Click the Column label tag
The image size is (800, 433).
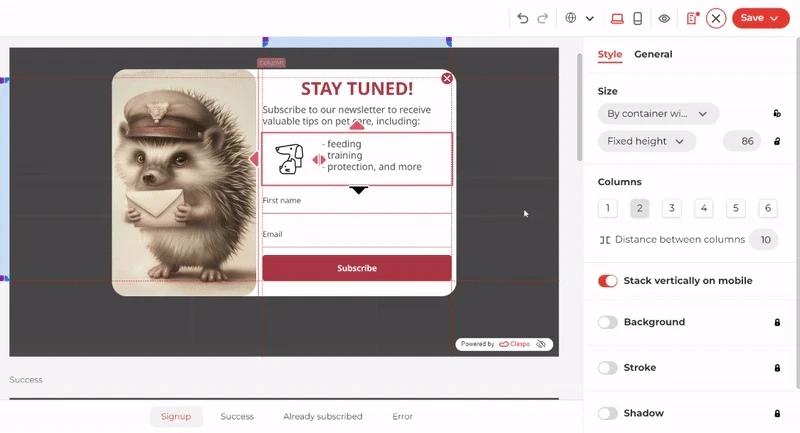coord(271,63)
